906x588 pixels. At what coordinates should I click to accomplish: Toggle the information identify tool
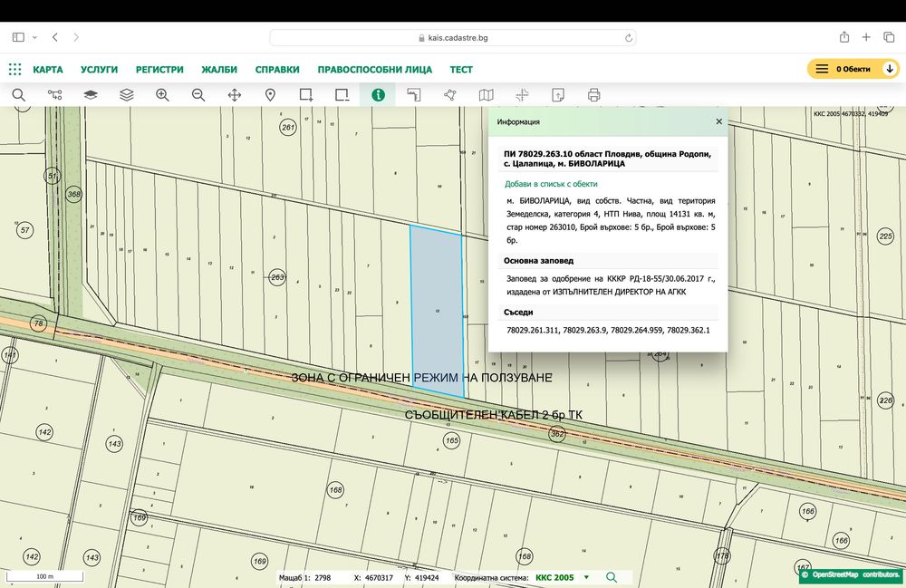click(378, 94)
